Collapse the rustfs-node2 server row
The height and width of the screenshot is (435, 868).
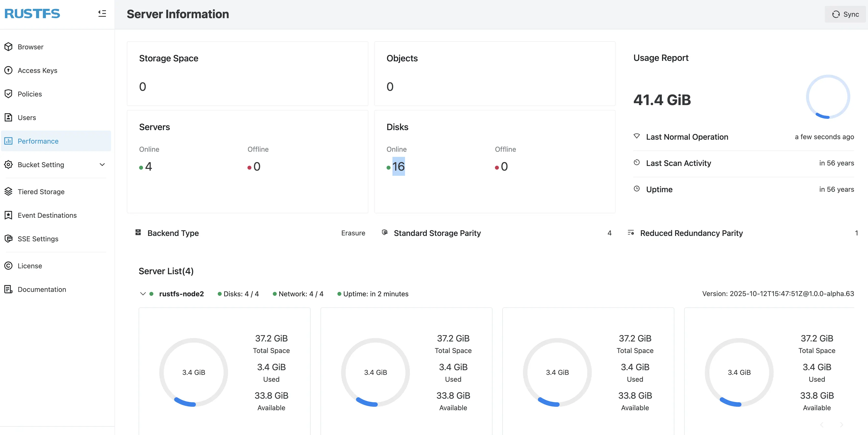(x=143, y=294)
